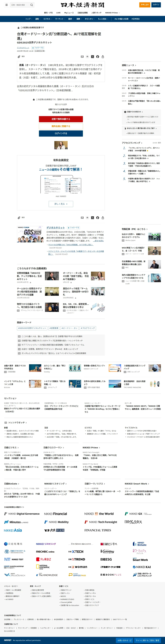Share on X icon below article
This screenshot has height=644, width=165.
click(x=93, y=218)
